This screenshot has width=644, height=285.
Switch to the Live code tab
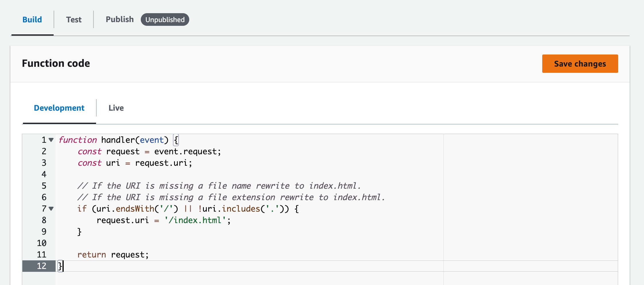pyautogui.click(x=116, y=108)
